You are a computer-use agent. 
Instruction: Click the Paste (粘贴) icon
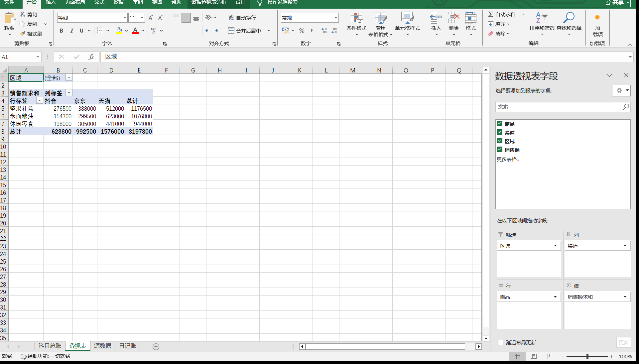coord(9,18)
